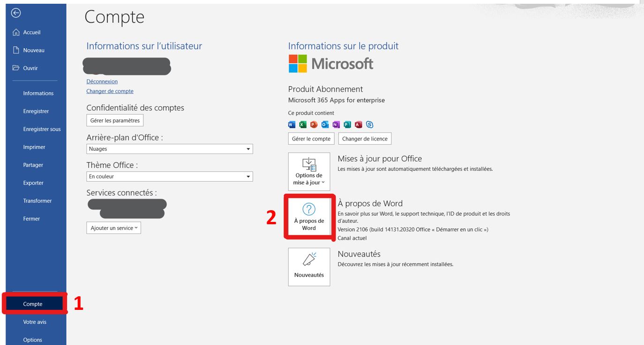Image resolution: width=644 pixels, height=345 pixels.
Task: Expand the Ajouter un service menu
Action: point(113,228)
